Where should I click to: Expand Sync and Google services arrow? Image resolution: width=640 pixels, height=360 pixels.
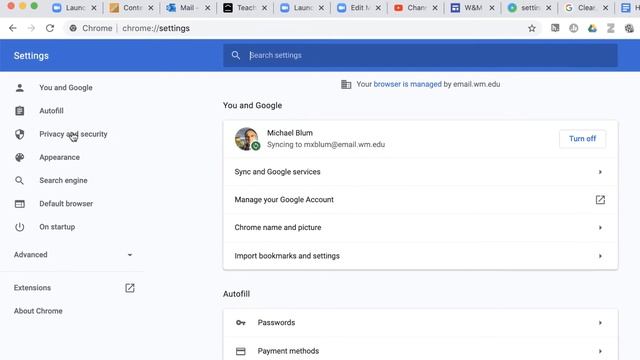coord(600,172)
